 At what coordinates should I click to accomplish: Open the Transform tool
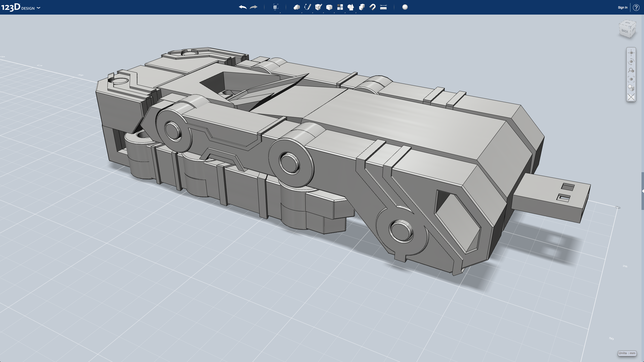click(275, 7)
